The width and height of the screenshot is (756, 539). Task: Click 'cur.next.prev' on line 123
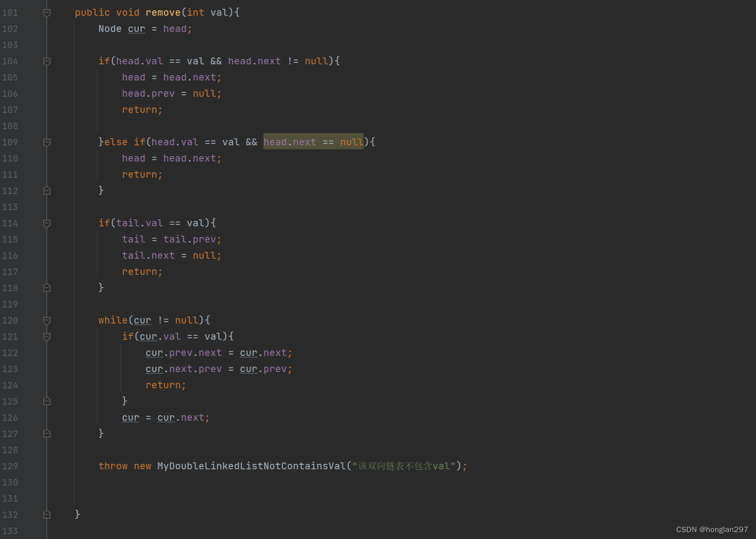[184, 369]
